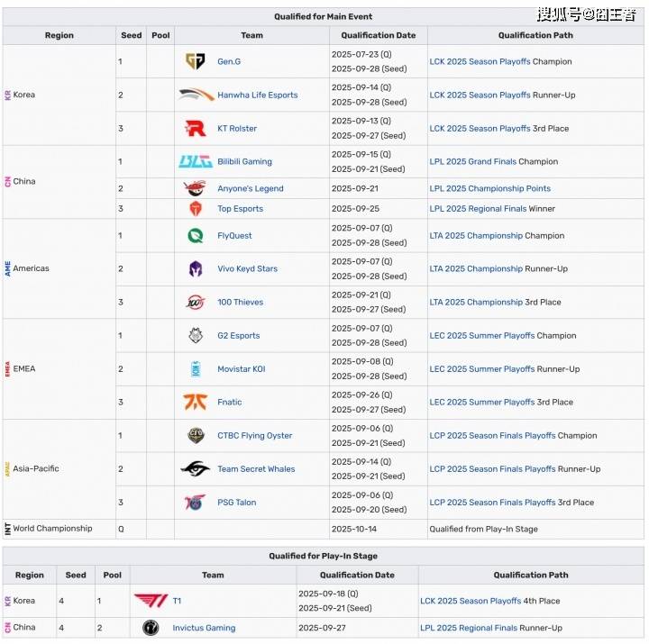
Task: Click the Fnatic team logo
Action: point(196,403)
